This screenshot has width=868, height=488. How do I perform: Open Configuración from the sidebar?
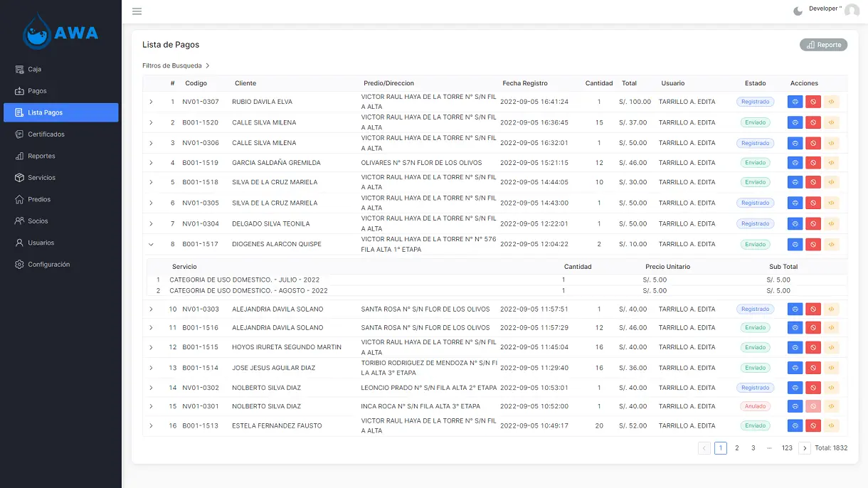(48, 265)
